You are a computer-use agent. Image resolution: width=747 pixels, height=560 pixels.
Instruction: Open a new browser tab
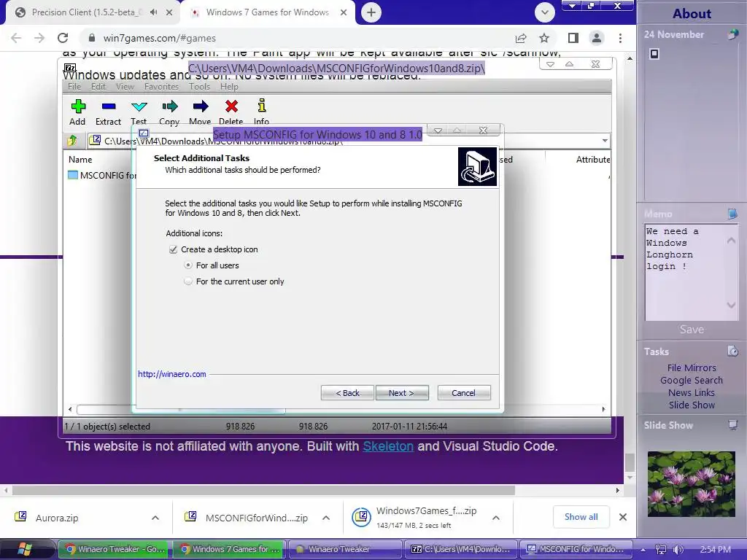coord(371,12)
